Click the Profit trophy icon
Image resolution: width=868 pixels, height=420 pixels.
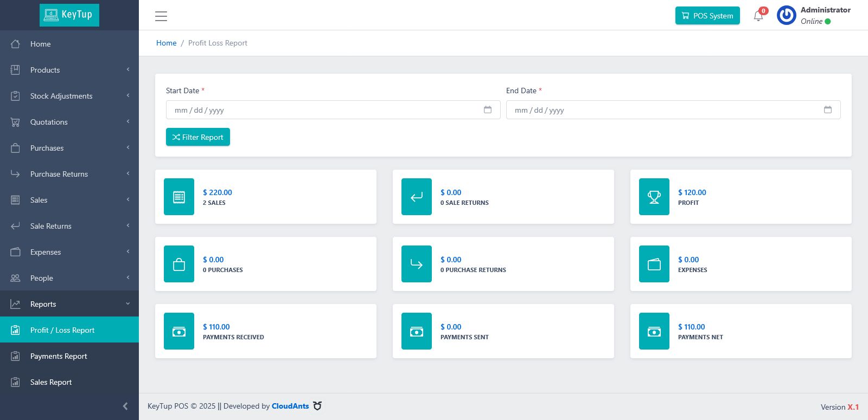(654, 197)
